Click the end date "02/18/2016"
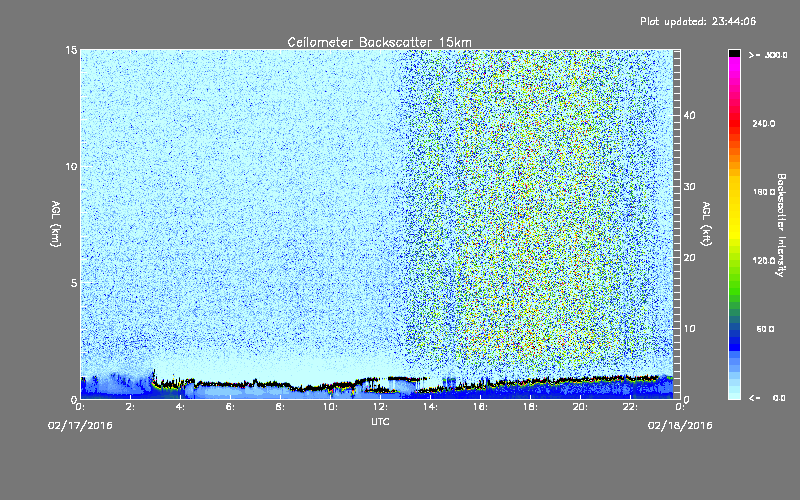Image resolution: width=800 pixels, height=500 pixels. click(x=680, y=425)
